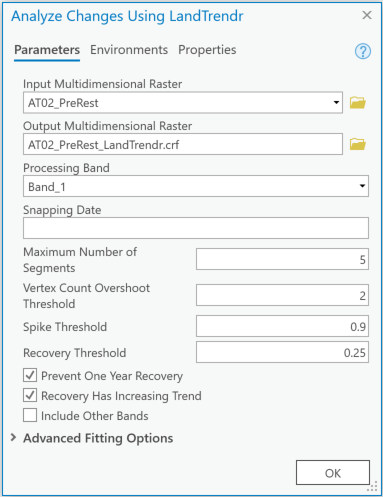
Task: Click the Input Multidimensional Raster label
Action: pos(103,84)
